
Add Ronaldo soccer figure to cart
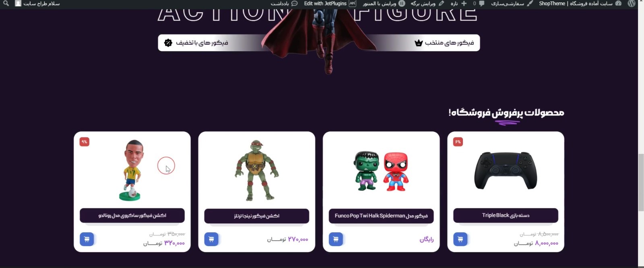pyautogui.click(x=87, y=239)
